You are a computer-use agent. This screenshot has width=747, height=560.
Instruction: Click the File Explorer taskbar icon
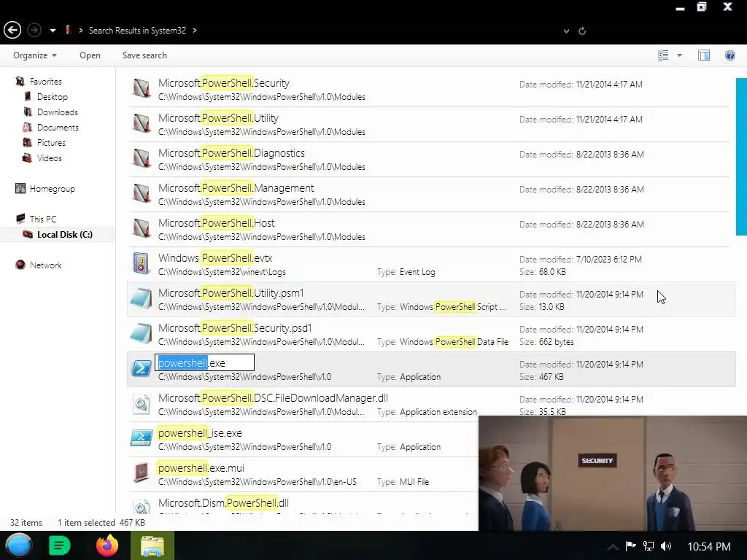coord(152,545)
